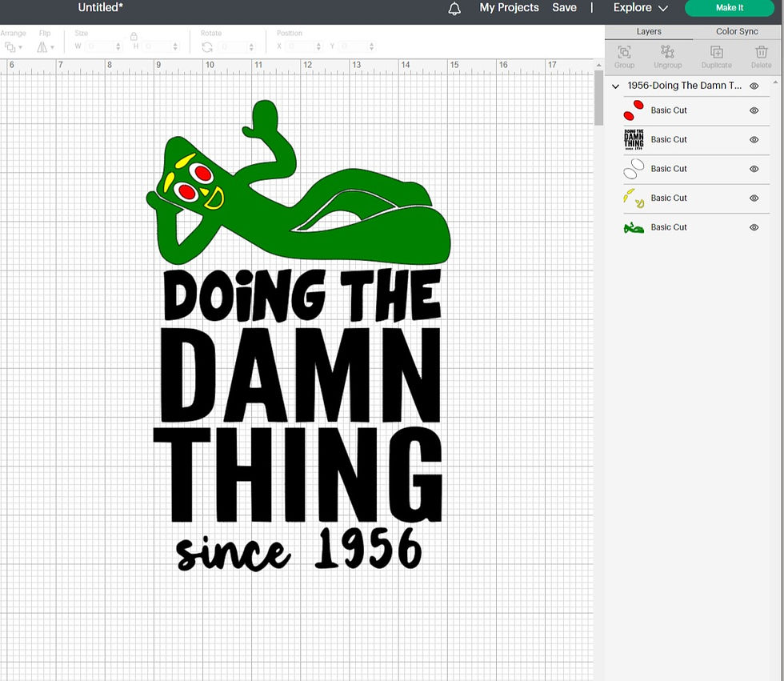Click the Arrange icon in the toolbar
The height and width of the screenshot is (681, 784).
[x=10, y=47]
